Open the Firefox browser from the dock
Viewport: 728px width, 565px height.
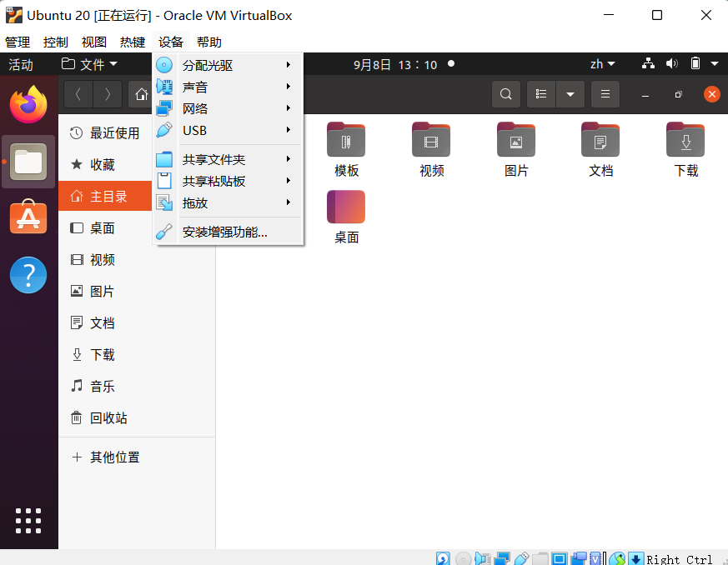pyautogui.click(x=28, y=103)
